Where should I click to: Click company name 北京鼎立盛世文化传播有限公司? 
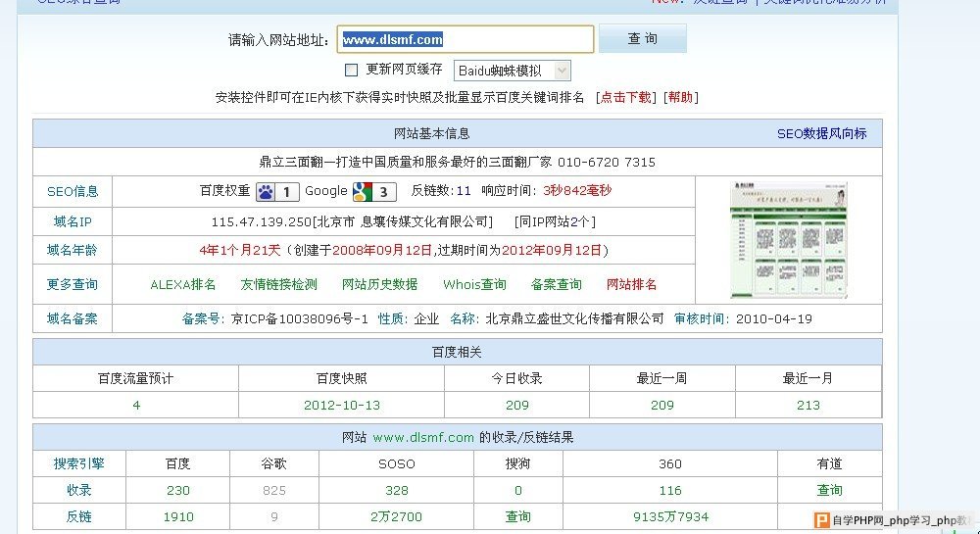tap(574, 319)
